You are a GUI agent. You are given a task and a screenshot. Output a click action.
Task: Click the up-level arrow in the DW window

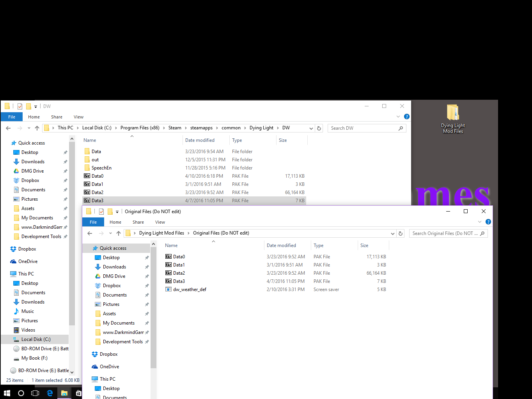37,128
